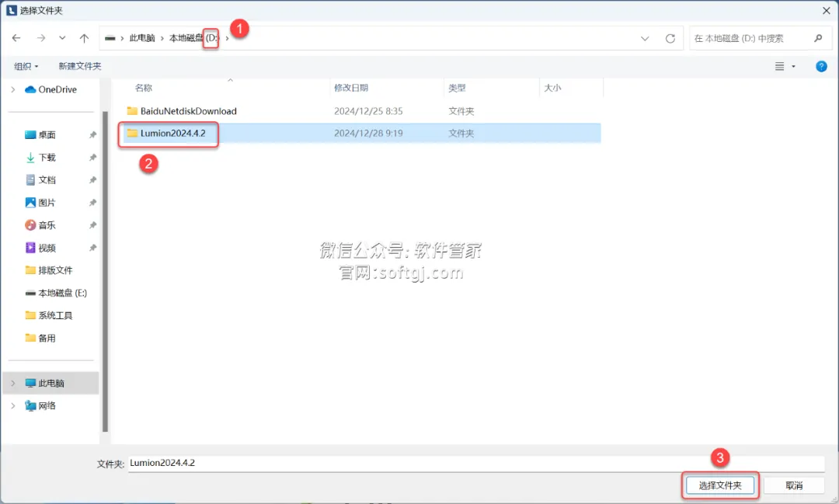Open 下载 in quick access
The image size is (839, 504).
click(x=40, y=158)
